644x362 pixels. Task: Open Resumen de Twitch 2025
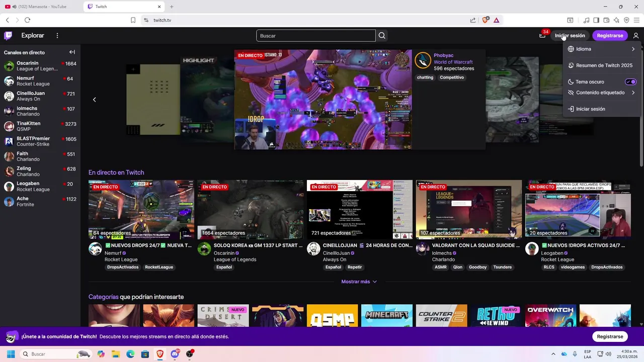pos(602,65)
